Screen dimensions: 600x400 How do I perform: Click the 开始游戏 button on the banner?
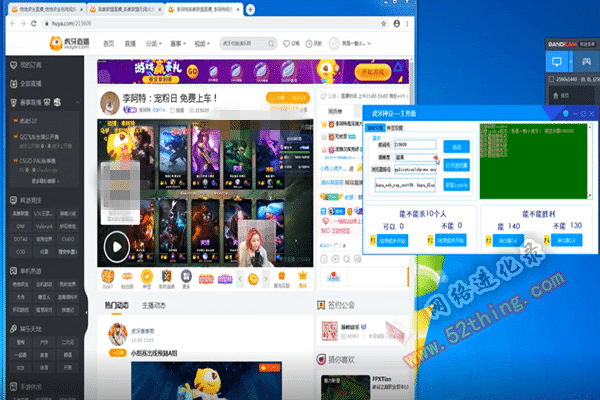point(383,71)
